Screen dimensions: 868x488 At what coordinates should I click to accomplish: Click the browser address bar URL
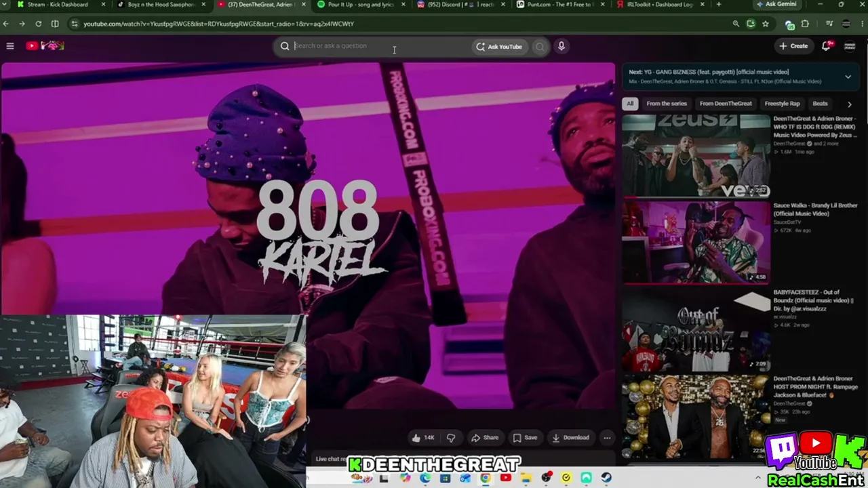pos(218,24)
